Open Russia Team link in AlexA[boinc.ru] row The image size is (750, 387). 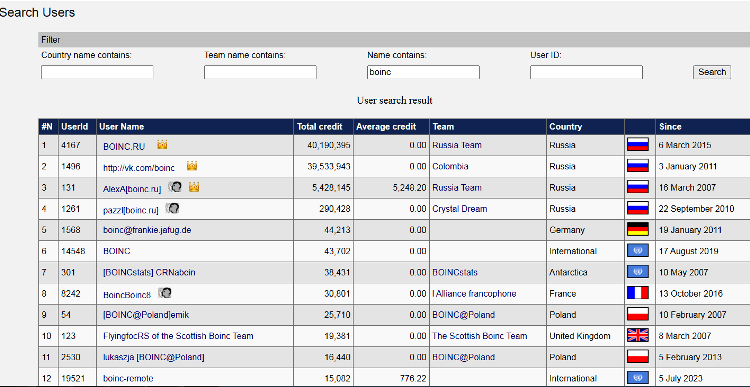click(x=457, y=188)
